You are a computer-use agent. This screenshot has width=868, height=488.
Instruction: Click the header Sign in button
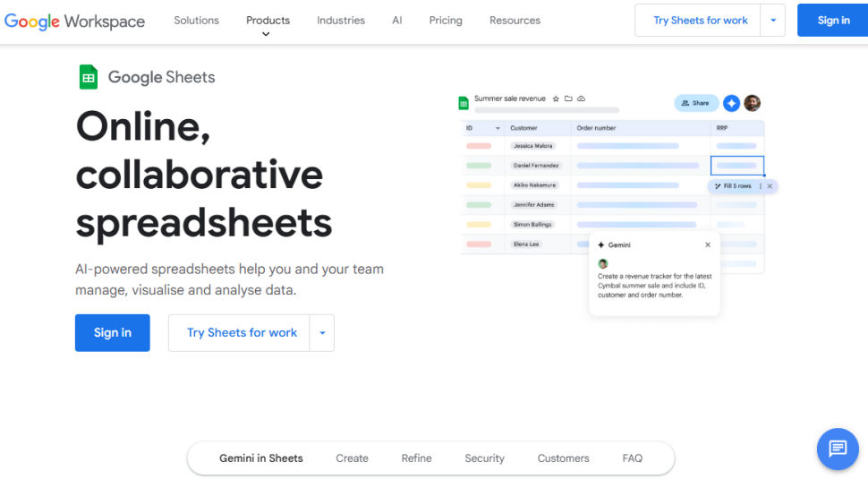(832, 21)
